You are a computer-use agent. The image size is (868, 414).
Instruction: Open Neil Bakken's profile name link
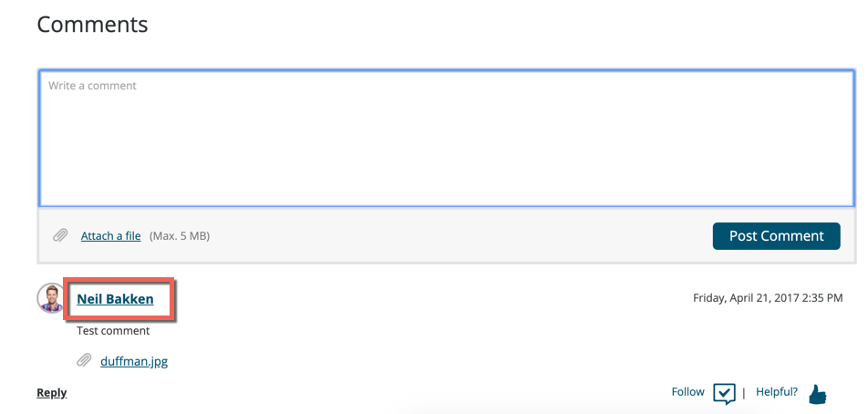pyautogui.click(x=115, y=299)
